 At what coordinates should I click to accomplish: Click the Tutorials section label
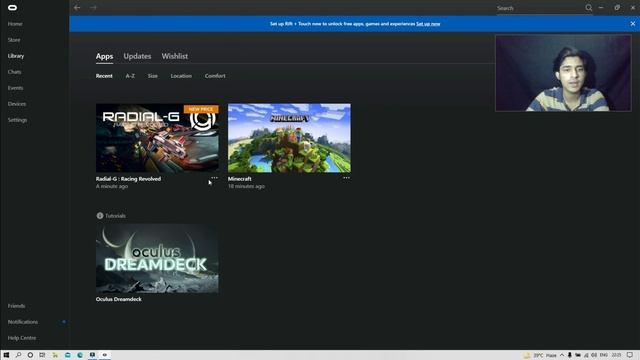click(115, 216)
